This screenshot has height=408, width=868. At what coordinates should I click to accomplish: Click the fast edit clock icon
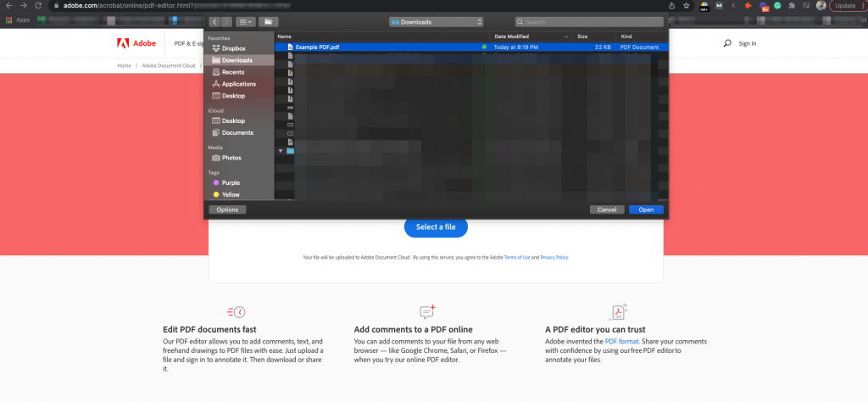236,312
